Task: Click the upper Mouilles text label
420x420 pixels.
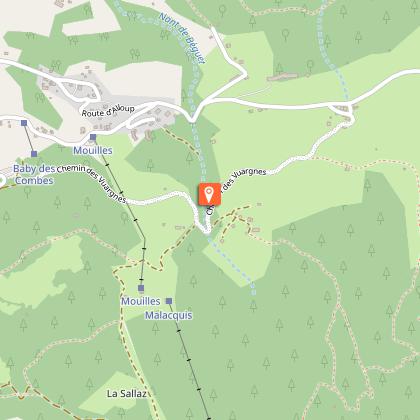Action: point(93,150)
